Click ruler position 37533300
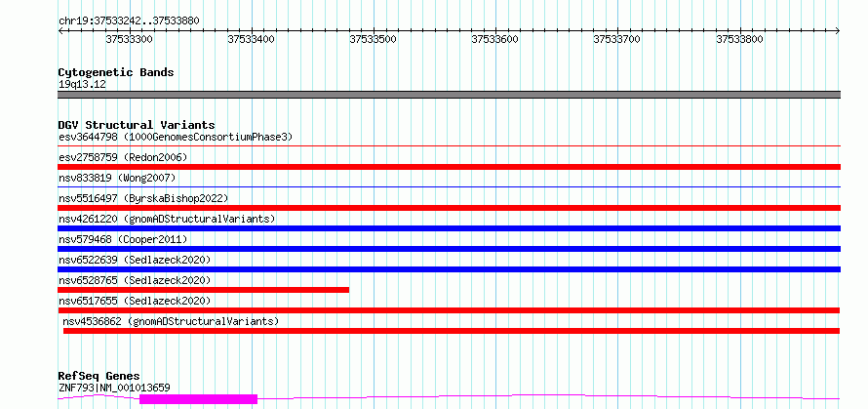Viewport: 868px width, 409px height. pyautogui.click(x=130, y=39)
